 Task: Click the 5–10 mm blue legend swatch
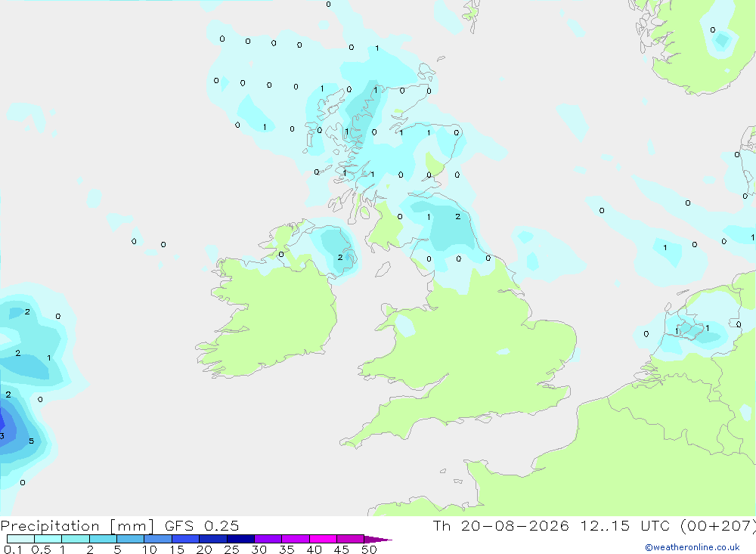130,539
